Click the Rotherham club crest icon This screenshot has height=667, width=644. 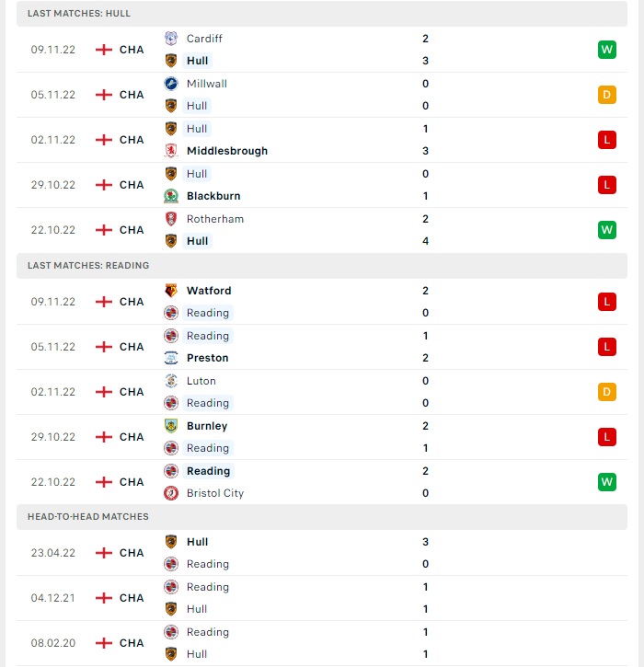click(x=171, y=219)
